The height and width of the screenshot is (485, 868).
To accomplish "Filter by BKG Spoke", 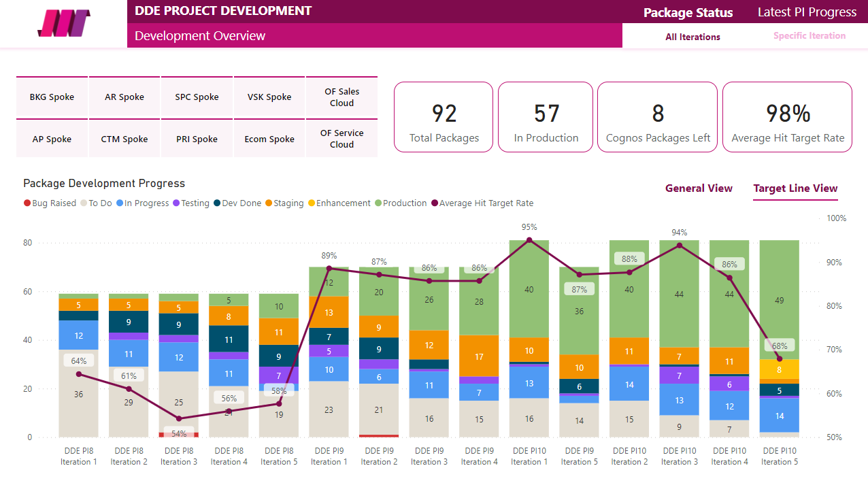I will 52,97.
